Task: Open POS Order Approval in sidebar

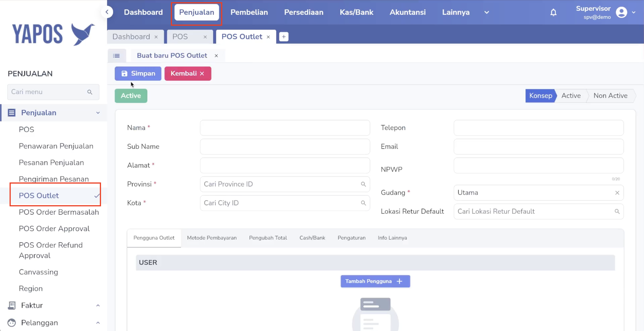Action: (54, 229)
